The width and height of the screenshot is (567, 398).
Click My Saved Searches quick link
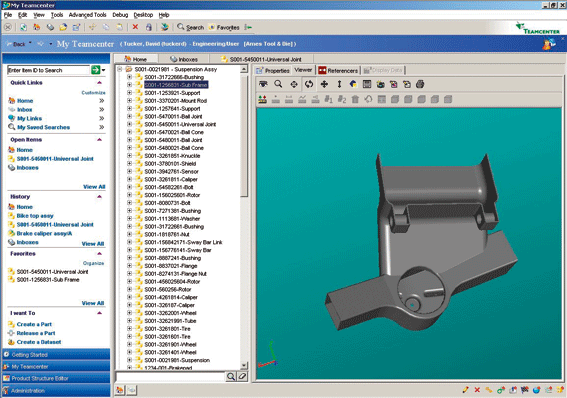(43, 127)
